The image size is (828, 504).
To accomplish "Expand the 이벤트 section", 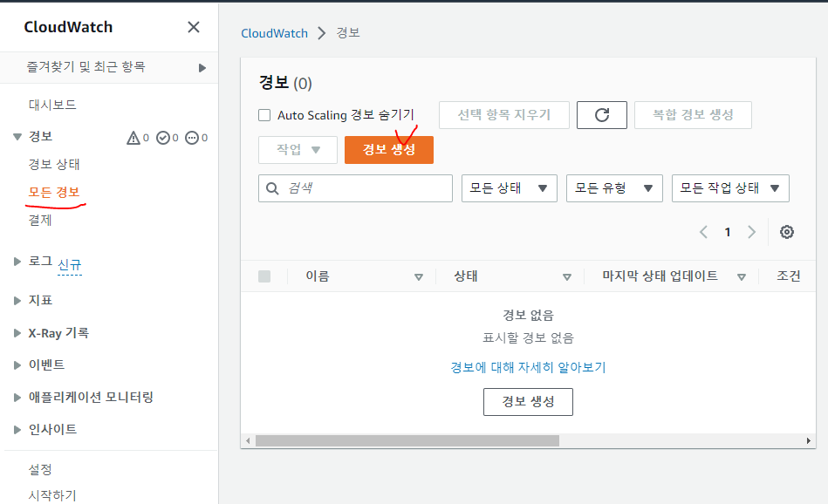I will 17,365.
